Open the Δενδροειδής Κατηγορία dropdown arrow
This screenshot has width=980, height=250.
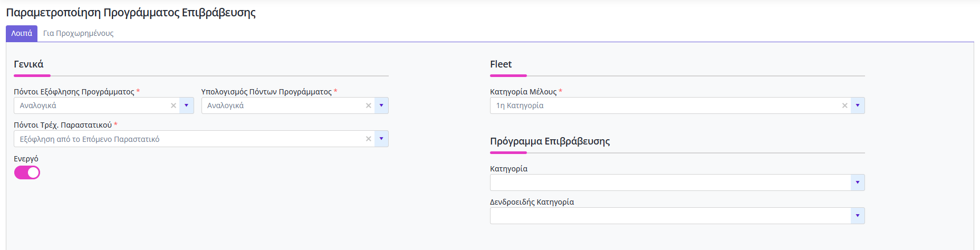coord(858,216)
